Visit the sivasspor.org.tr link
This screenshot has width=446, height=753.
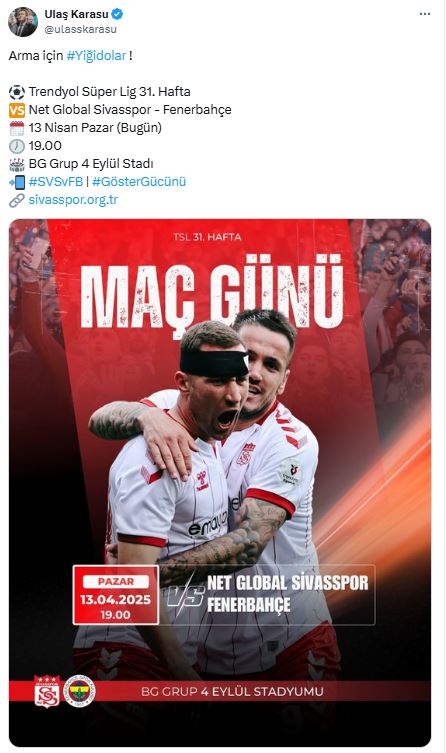(x=73, y=200)
